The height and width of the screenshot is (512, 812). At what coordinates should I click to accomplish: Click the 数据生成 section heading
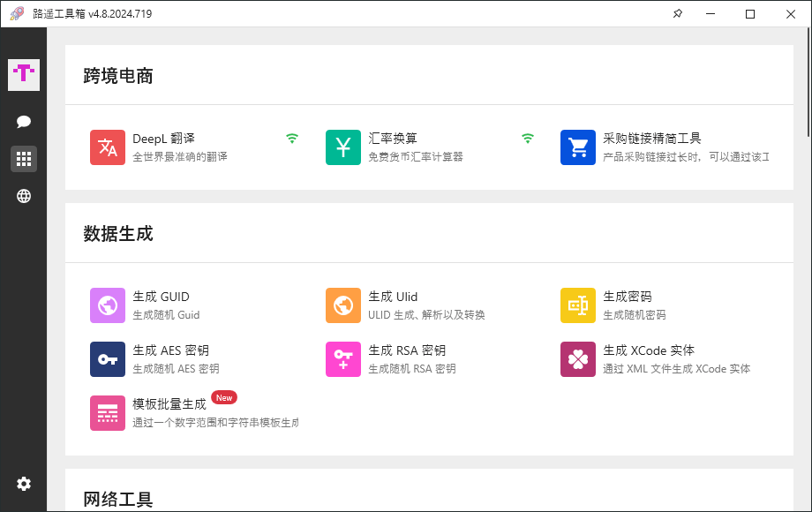tap(118, 233)
